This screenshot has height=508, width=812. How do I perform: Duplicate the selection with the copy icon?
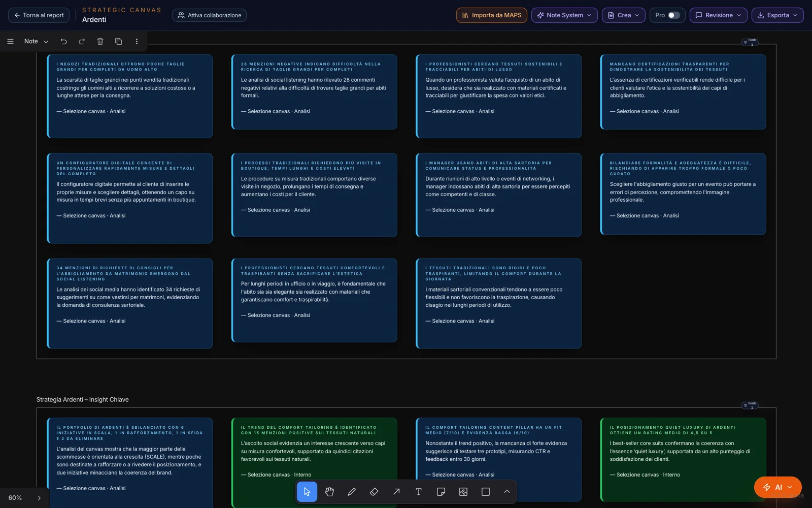point(118,41)
